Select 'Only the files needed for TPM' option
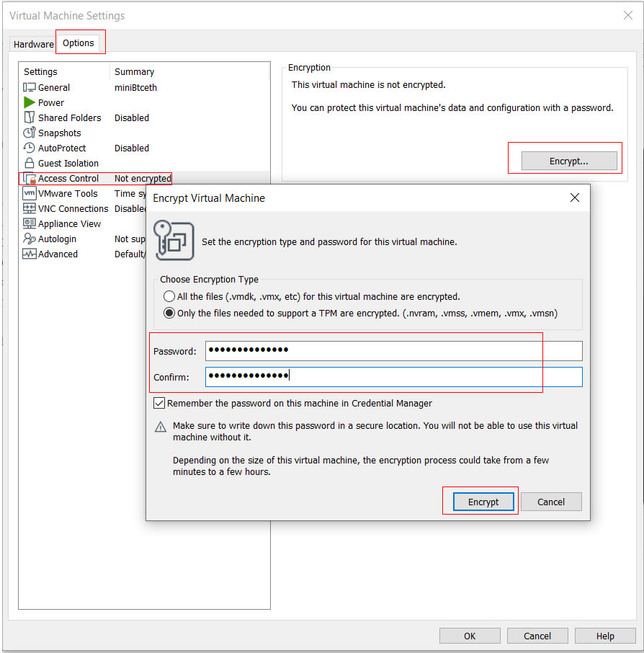Screen dimensions: 644x653 click(169, 314)
